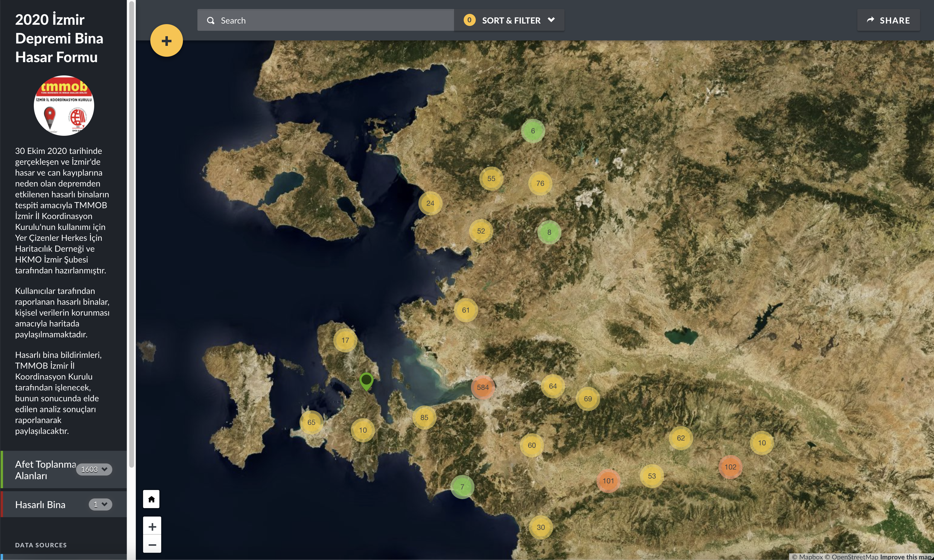
Task: Open the Sort & Filter dropdown
Action: (509, 21)
